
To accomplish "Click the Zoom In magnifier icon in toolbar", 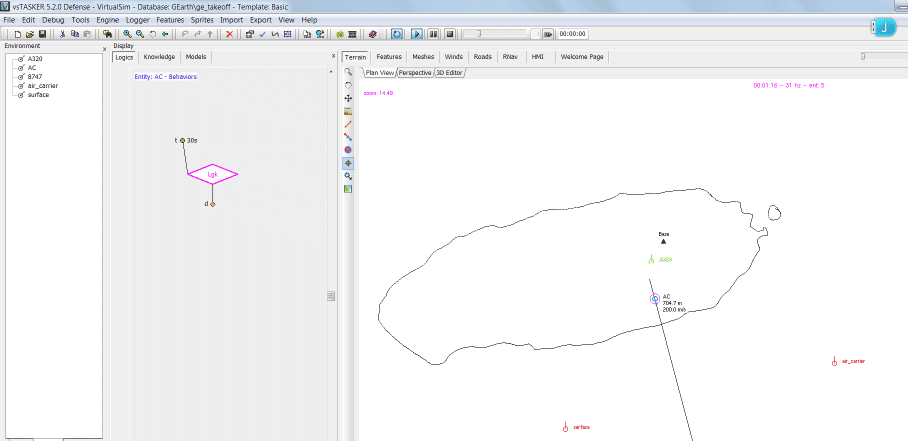I will pyautogui.click(x=127, y=34).
